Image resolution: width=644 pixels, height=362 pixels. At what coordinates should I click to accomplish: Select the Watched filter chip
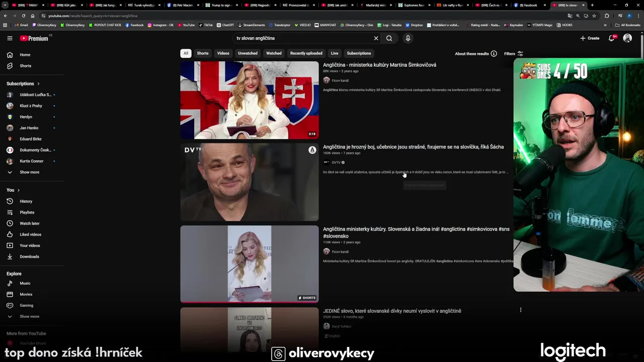(x=274, y=53)
